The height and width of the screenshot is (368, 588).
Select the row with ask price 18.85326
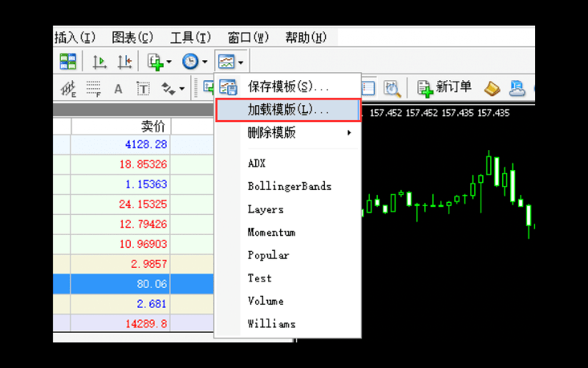point(134,164)
